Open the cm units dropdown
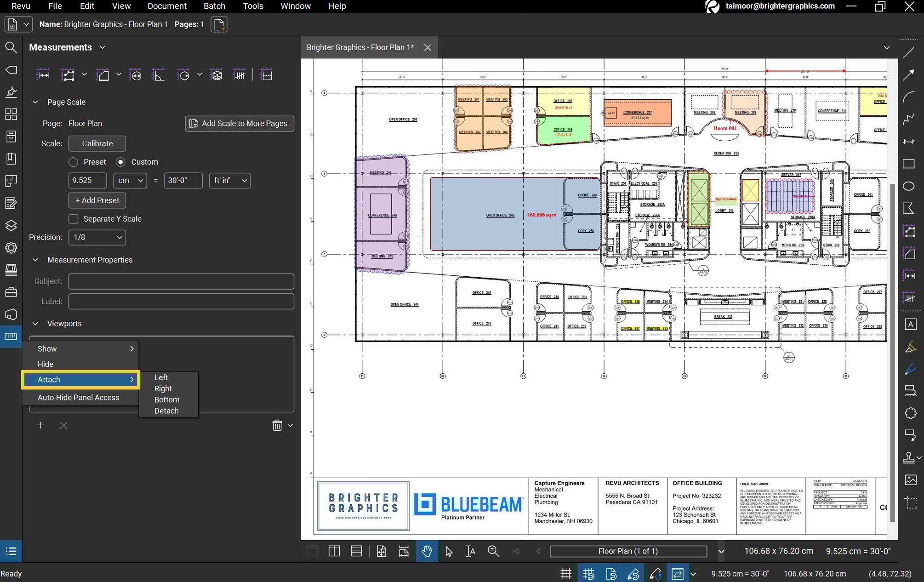The image size is (924, 582). 130,181
